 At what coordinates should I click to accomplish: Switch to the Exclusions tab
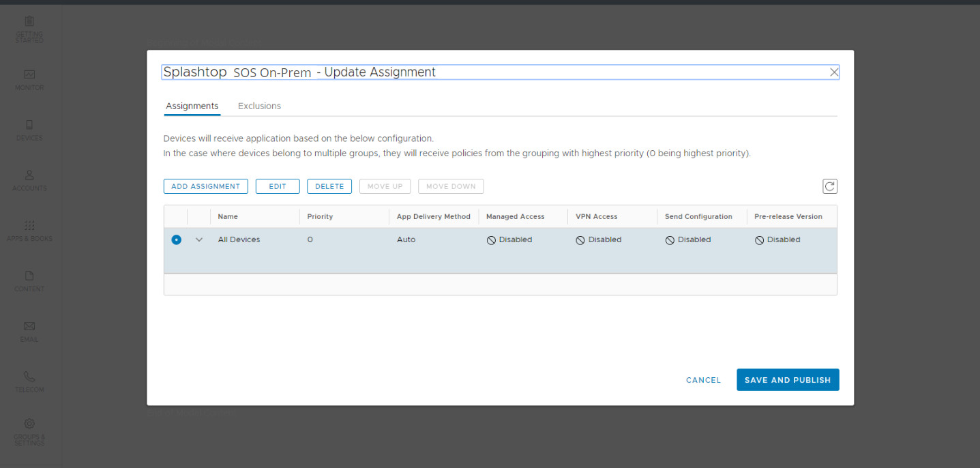(x=259, y=106)
